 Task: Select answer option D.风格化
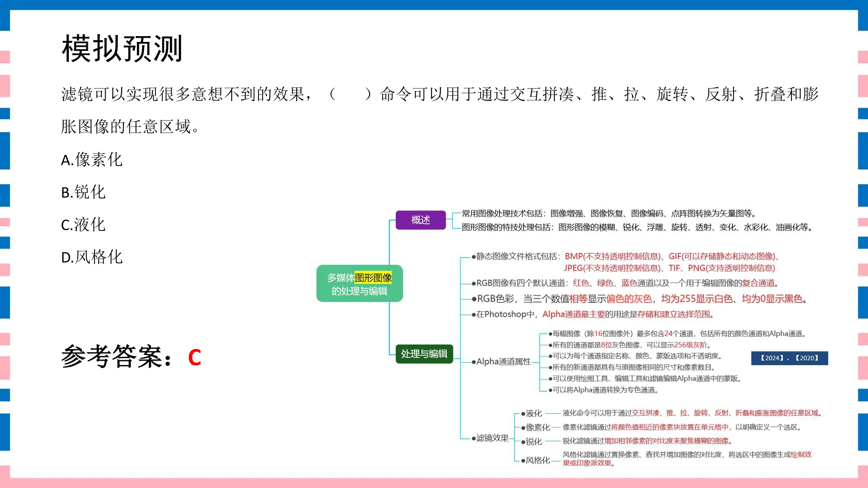coord(92,257)
